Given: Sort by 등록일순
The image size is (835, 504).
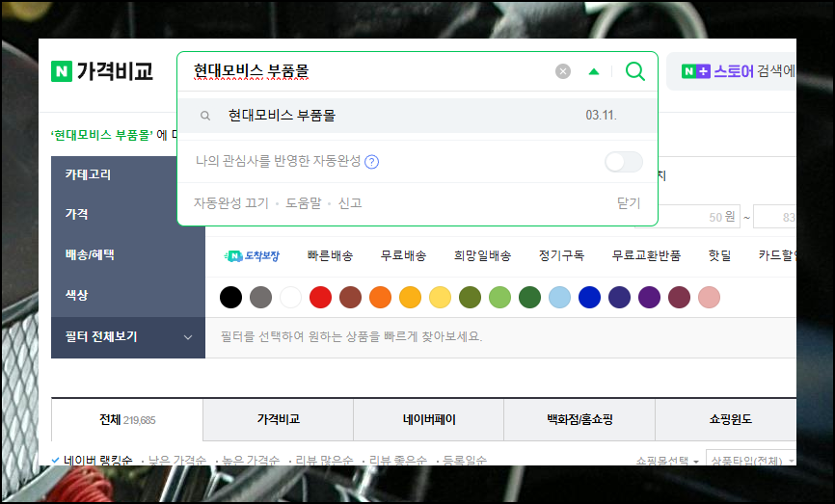Looking at the screenshot, I should click(465, 461).
